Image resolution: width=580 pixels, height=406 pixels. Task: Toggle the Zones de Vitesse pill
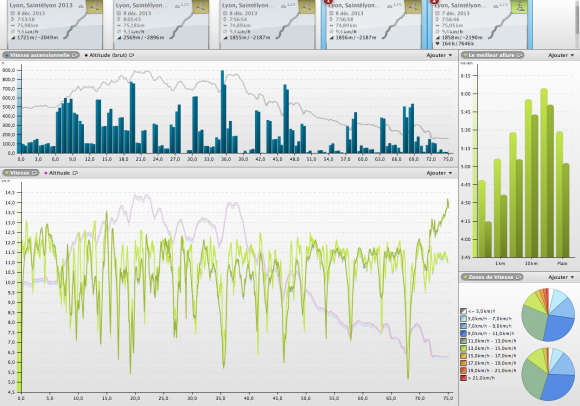pos(492,277)
